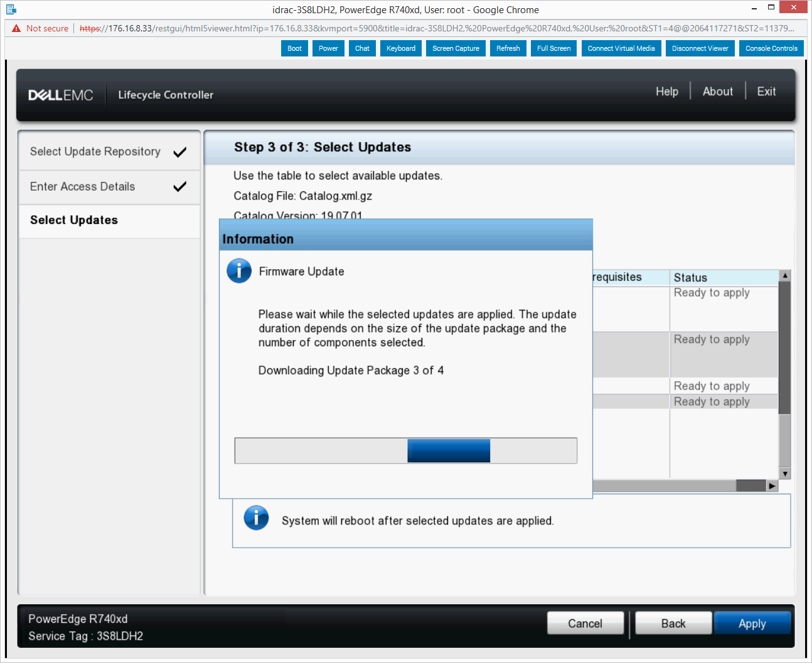Click the Back button
Image resolution: width=812 pixels, height=663 pixels.
[x=673, y=623]
